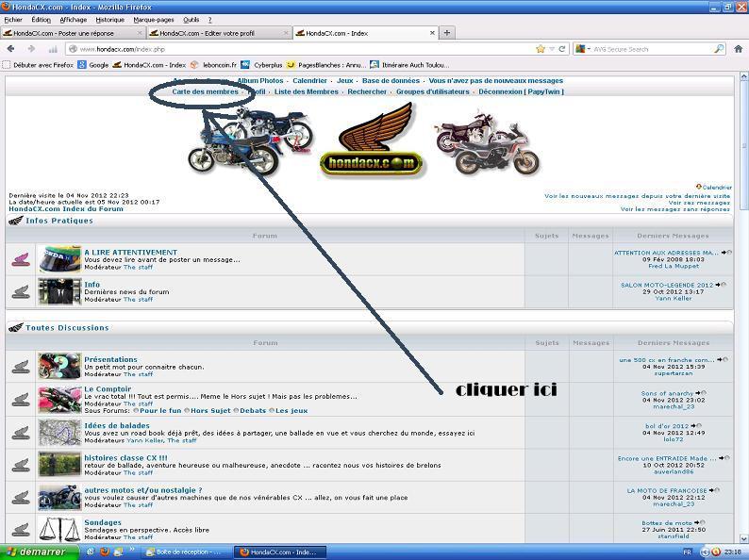Open the Hors Sujet subforum
This screenshot has width=749, height=560.
[210, 410]
